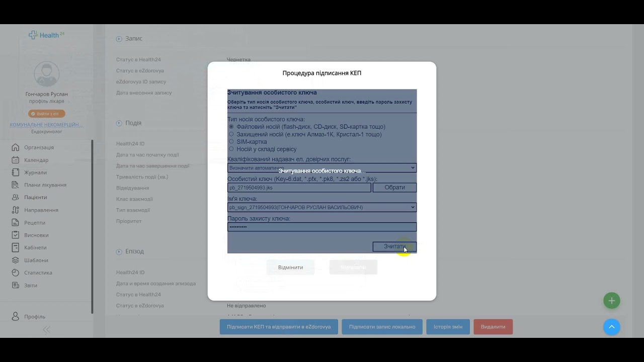Click the Вийти з КН badge

click(x=46, y=114)
